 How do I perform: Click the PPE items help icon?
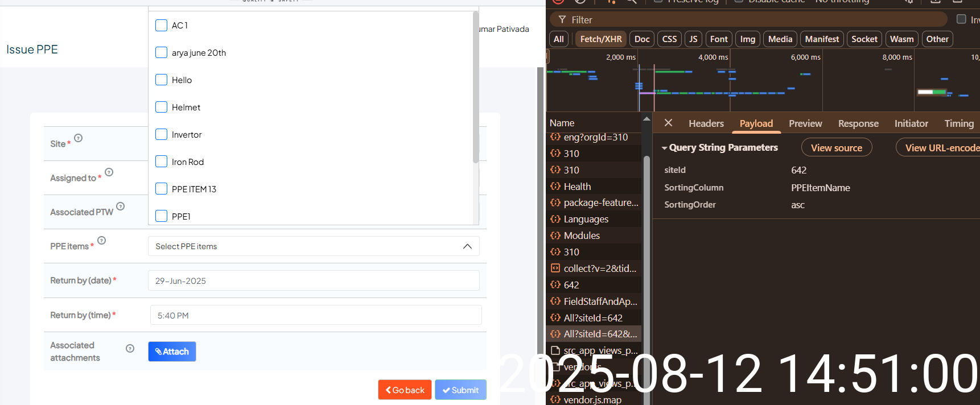[x=102, y=241]
